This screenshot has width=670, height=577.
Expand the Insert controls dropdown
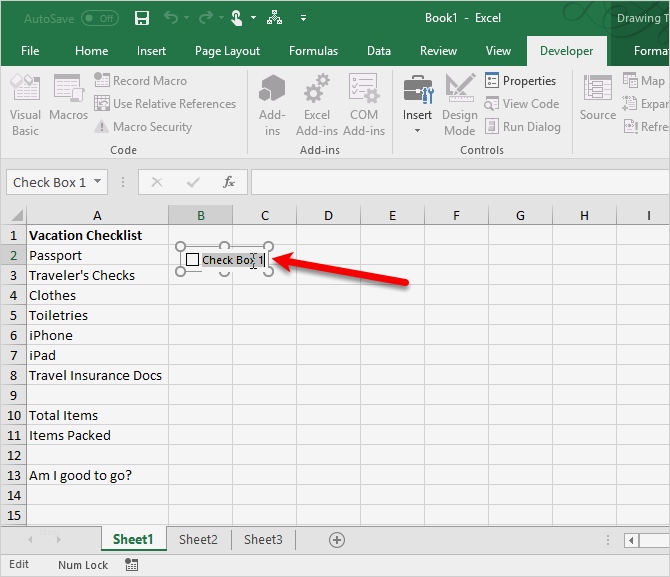[x=418, y=130]
